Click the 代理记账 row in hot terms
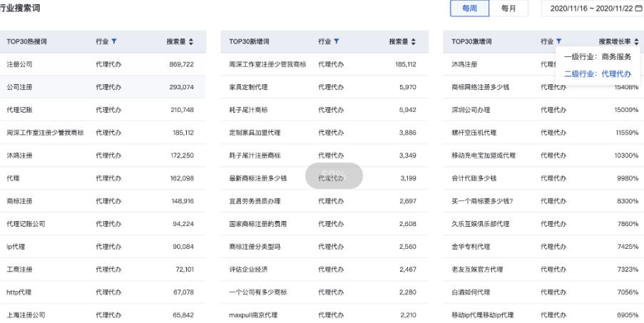The width and height of the screenshot is (644, 323). [19, 110]
